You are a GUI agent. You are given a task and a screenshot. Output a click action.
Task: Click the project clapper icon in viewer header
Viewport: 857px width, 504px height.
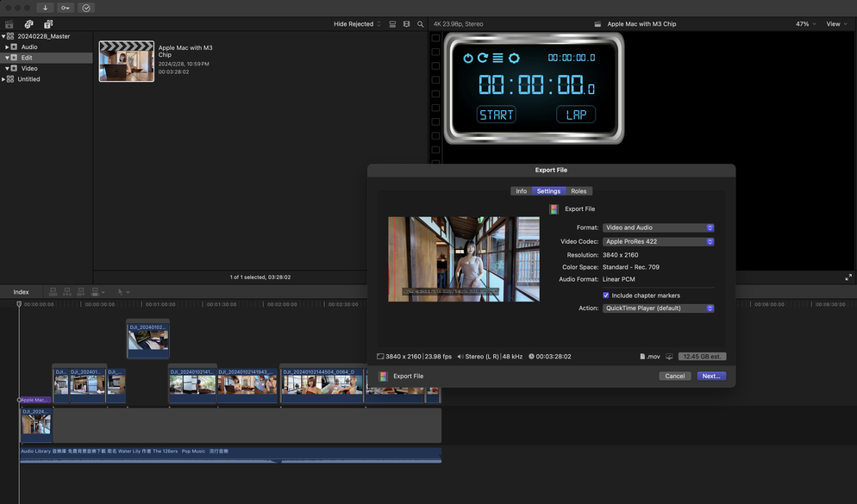(x=597, y=24)
